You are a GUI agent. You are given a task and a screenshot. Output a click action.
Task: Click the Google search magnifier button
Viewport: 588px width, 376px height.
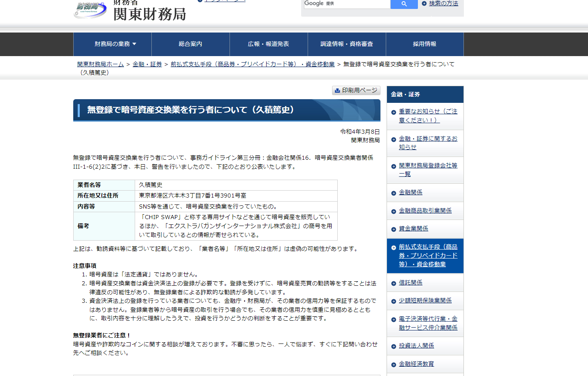[x=404, y=4]
